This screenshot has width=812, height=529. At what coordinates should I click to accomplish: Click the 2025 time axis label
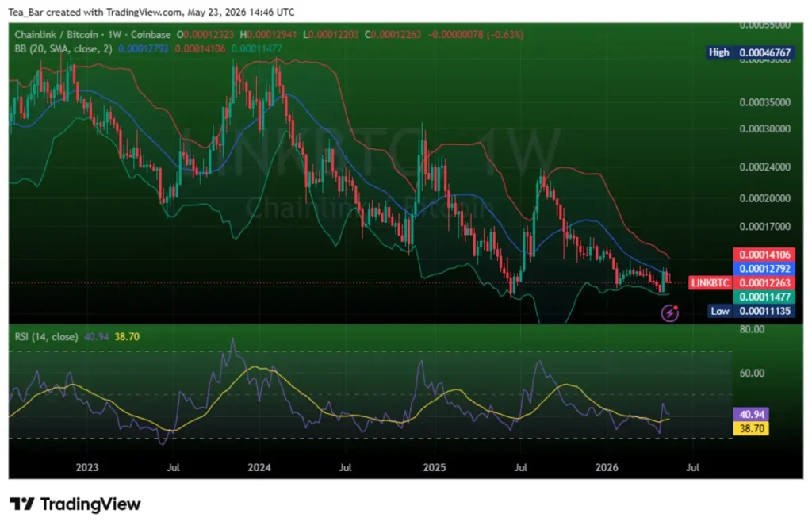pos(435,467)
